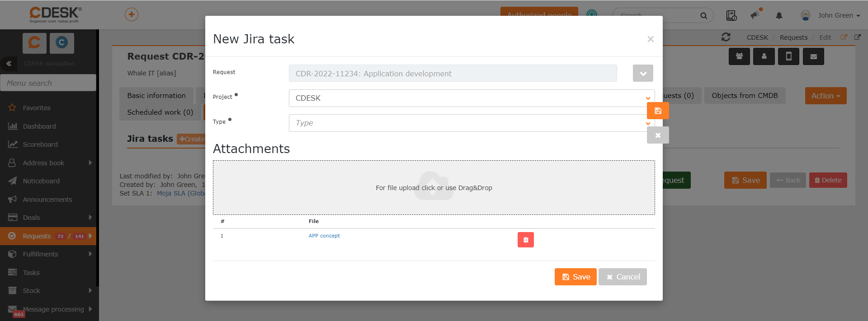This screenshot has width=868, height=321.
Task: Click the group of people icon button
Action: [x=739, y=56]
